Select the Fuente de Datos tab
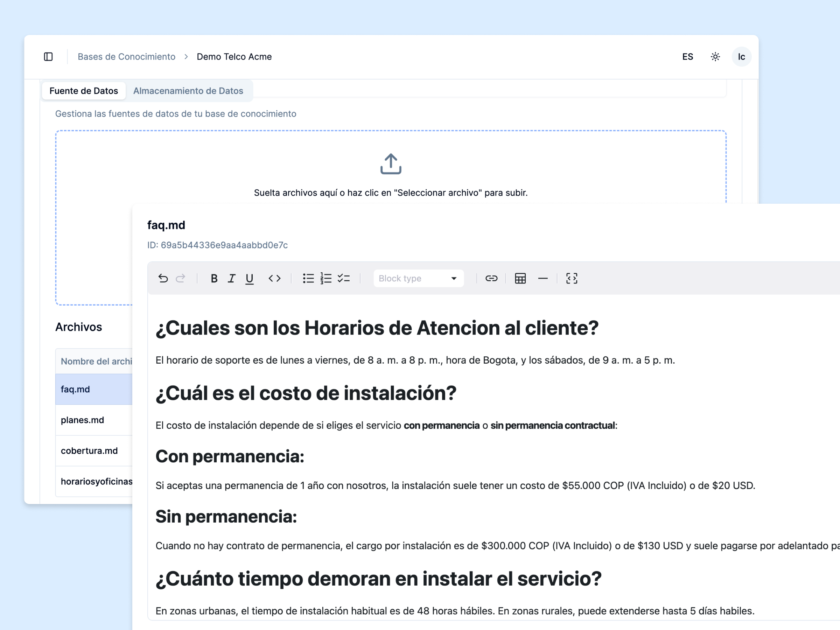Viewport: 840px width, 630px height. click(x=83, y=91)
